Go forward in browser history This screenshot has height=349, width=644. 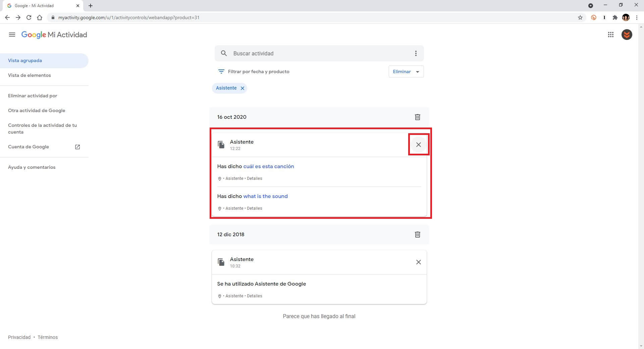coord(18,17)
